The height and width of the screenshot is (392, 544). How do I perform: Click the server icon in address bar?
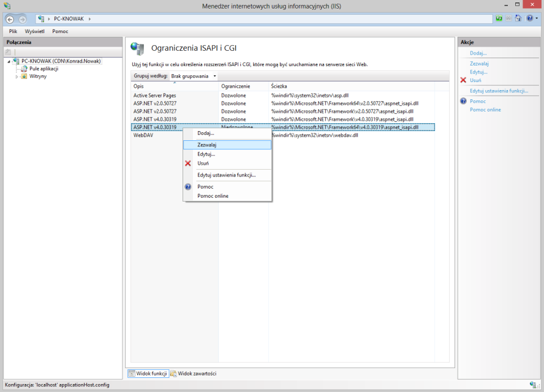[x=41, y=19]
